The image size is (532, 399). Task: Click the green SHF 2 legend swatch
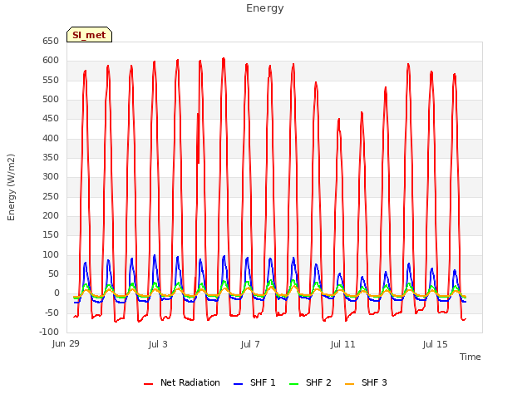[293, 384]
